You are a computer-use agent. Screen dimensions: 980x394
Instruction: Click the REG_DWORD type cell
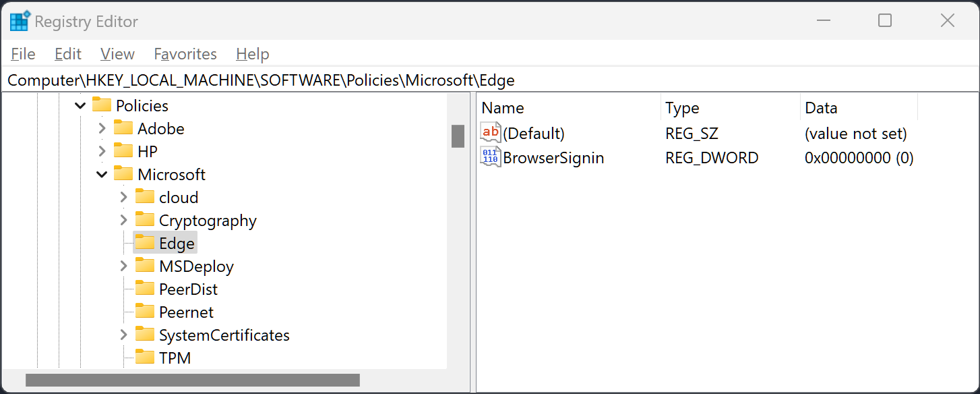pos(712,157)
